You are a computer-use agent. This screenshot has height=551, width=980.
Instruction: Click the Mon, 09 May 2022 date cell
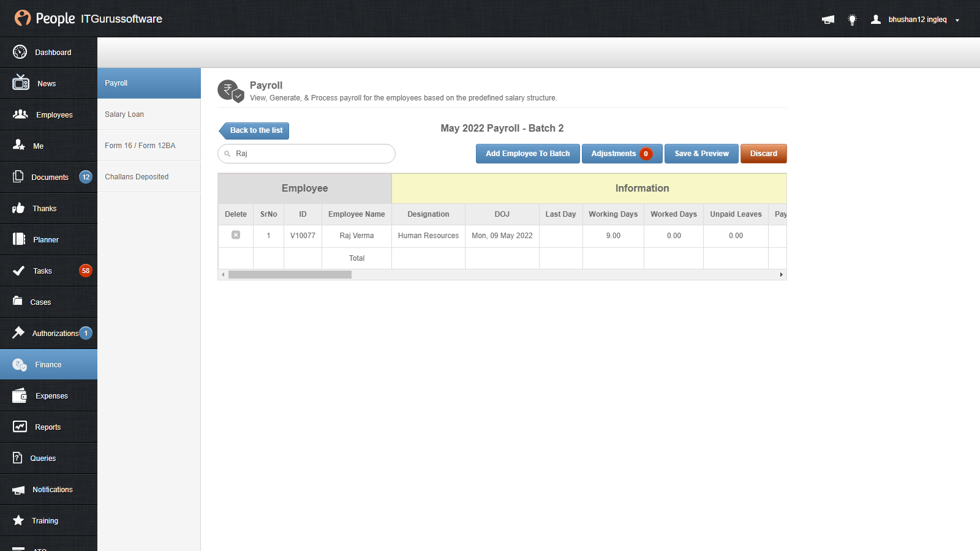tap(502, 236)
